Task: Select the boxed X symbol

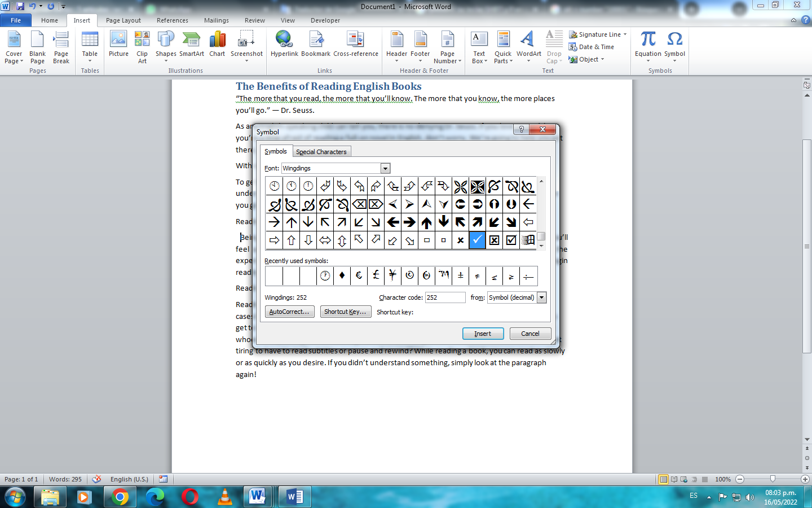Action: click(494, 240)
